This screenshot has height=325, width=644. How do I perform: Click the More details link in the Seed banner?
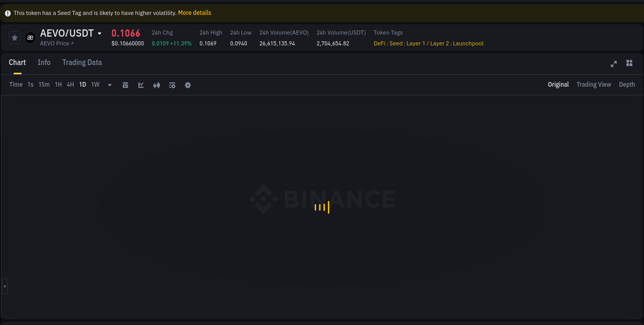(194, 12)
